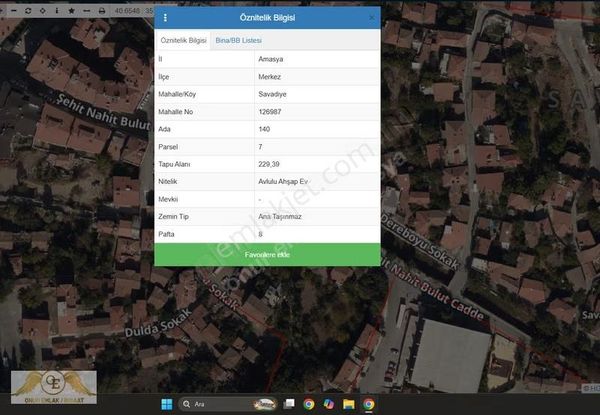This screenshot has height=415, width=600.
Task: Click the Favorilere ekle button
Action: 267,255
